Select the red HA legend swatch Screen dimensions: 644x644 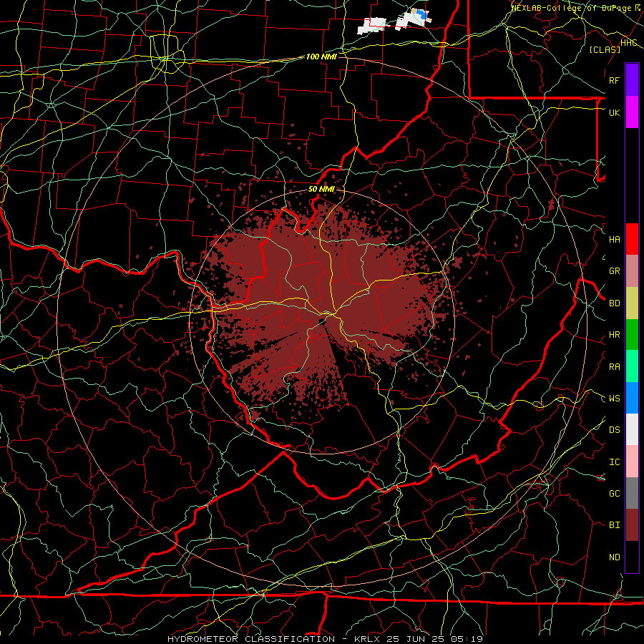632,239
